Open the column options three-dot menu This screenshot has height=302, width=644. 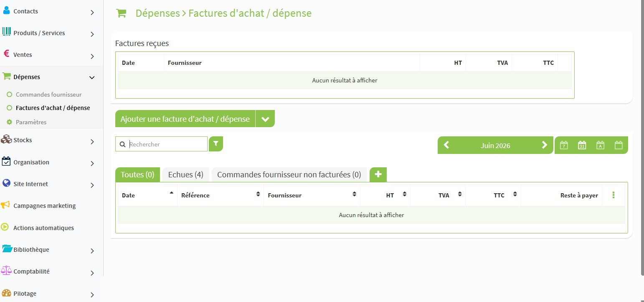click(x=613, y=195)
